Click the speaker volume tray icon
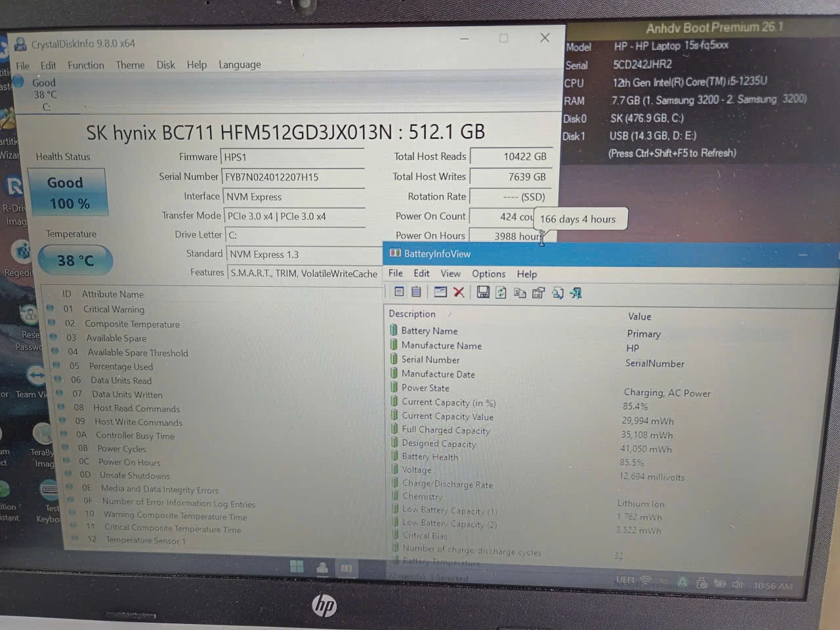 [737, 584]
